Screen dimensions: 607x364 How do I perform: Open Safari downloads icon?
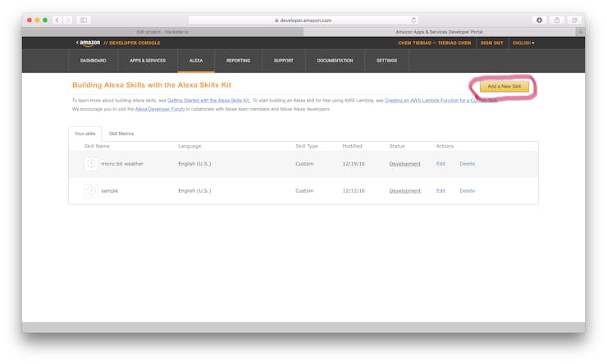pos(539,20)
